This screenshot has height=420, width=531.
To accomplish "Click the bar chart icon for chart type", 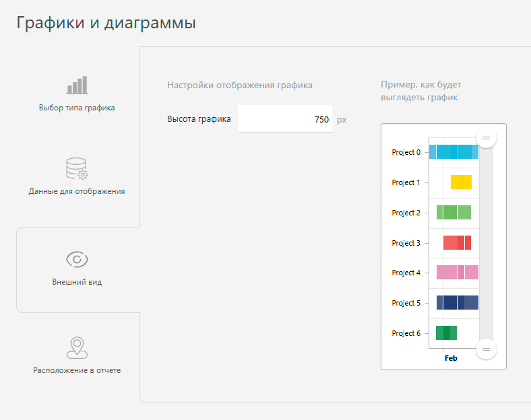I will pyautogui.click(x=77, y=85).
